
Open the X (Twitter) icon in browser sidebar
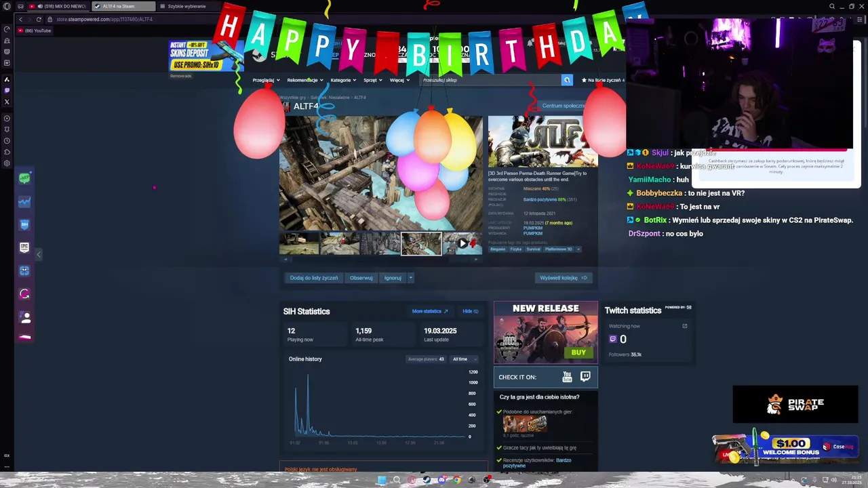point(7,102)
